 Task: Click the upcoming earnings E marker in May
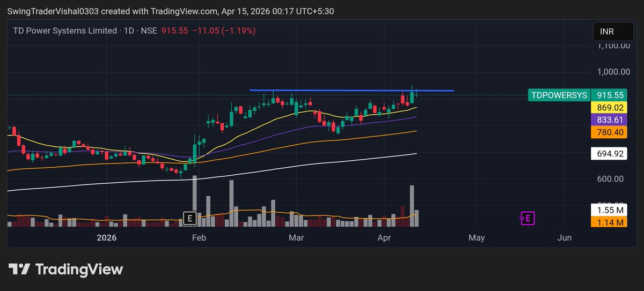coord(528,218)
